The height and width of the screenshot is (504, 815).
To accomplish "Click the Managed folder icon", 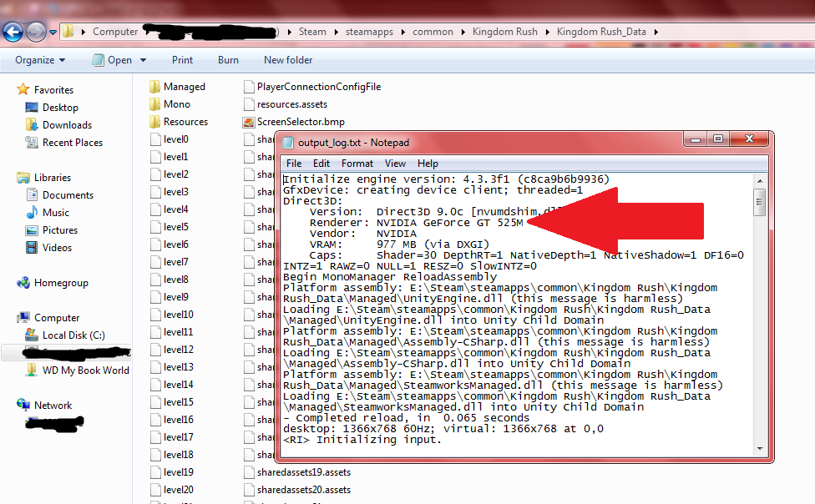I will (x=154, y=87).
